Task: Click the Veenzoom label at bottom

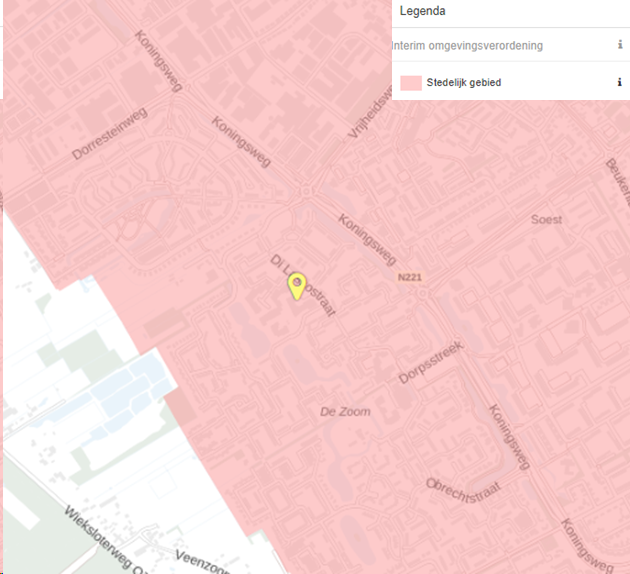Action: [203, 562]
